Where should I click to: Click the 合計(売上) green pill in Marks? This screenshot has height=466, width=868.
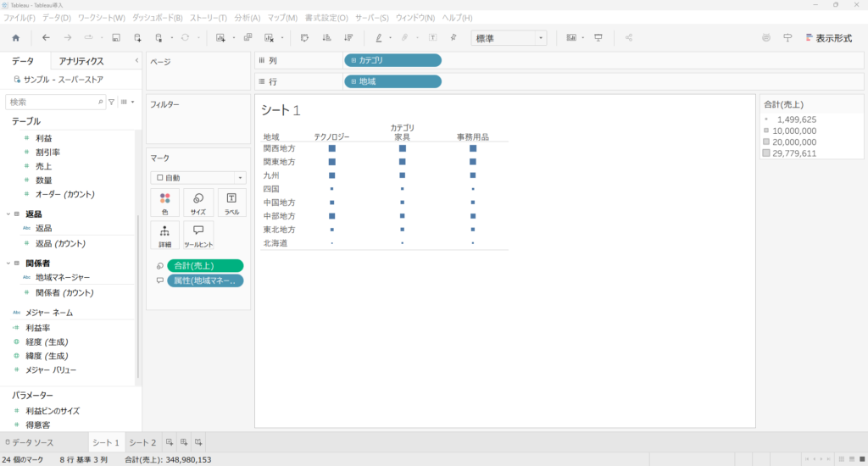(x=204, y=265)
